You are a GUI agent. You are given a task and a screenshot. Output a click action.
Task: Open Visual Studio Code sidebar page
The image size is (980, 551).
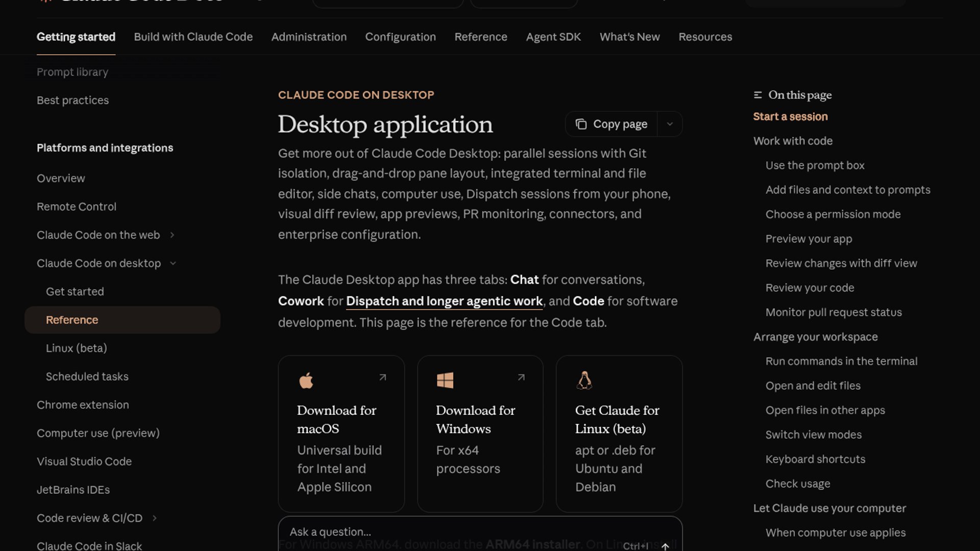click(84, 462)
